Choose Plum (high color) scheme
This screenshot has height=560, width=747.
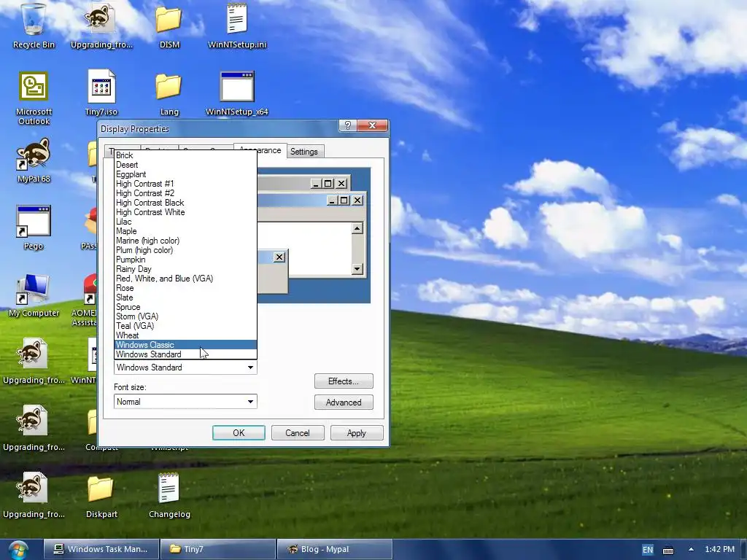(186, 251)
